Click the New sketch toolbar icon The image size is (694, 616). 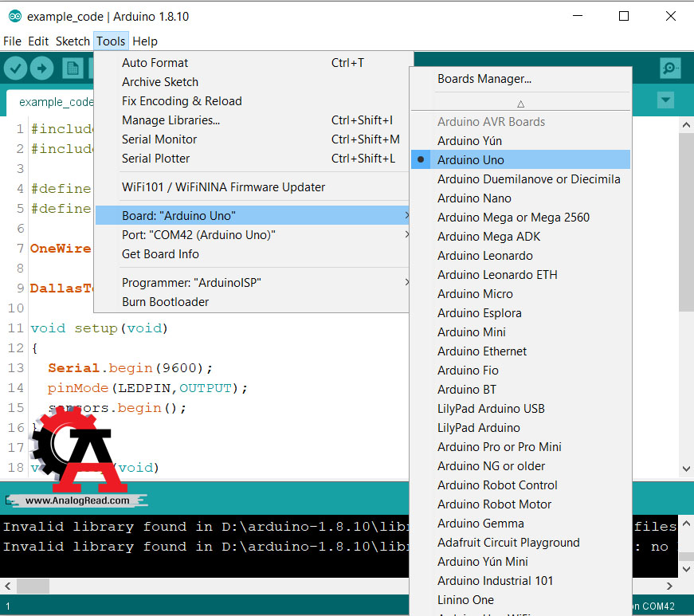point(73,69)
